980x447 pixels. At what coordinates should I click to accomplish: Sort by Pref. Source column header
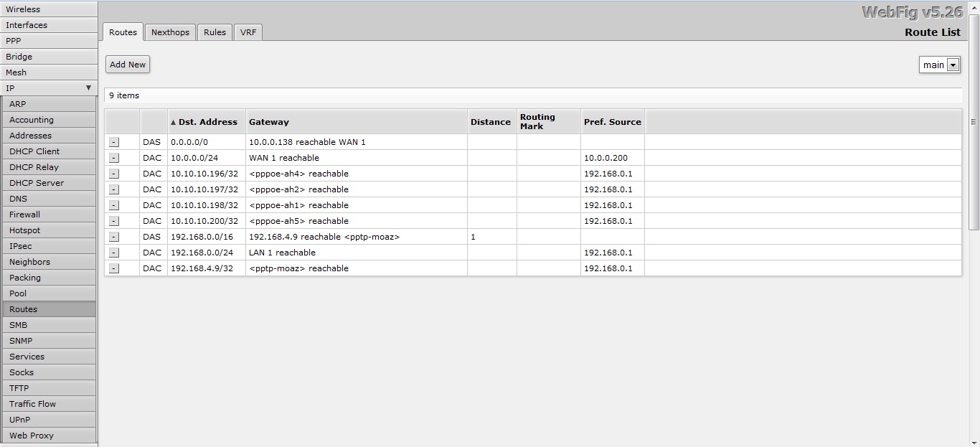coord(613,122)
